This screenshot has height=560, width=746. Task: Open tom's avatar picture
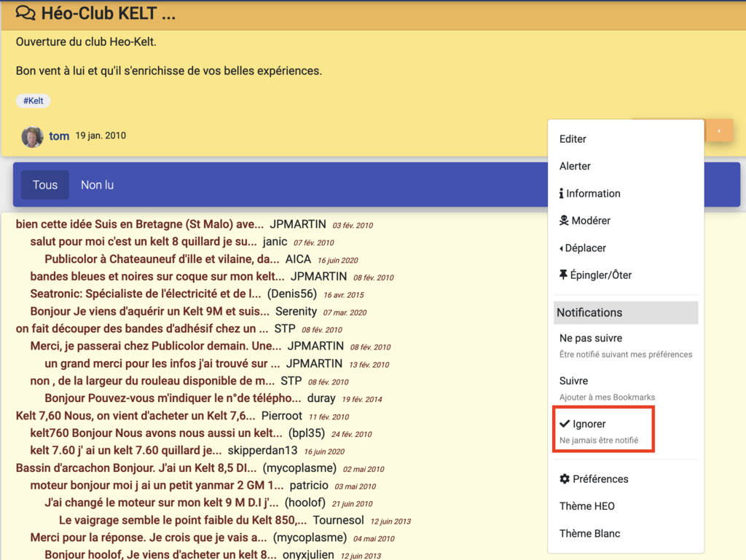32,136
